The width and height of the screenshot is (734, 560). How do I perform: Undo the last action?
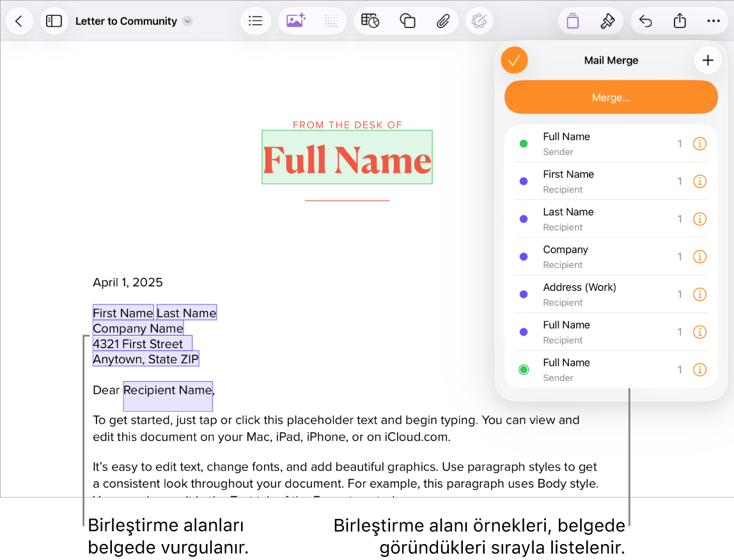pos(646,21)
